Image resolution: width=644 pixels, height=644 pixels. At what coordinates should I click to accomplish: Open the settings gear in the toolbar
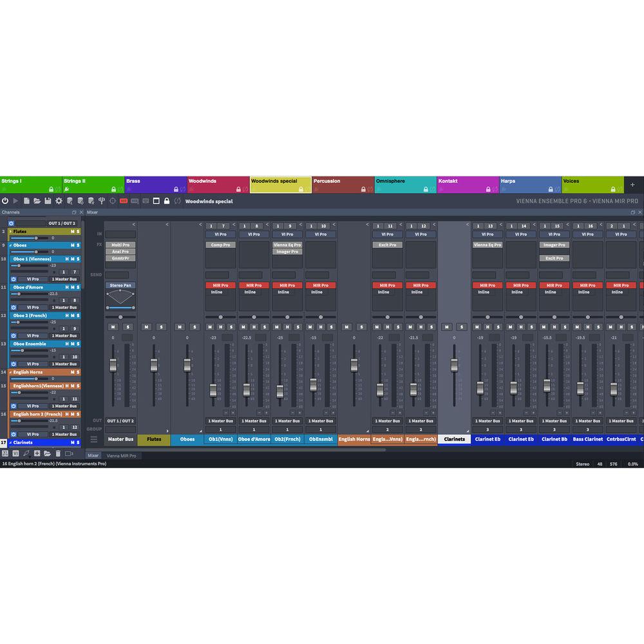coord(58,201)
